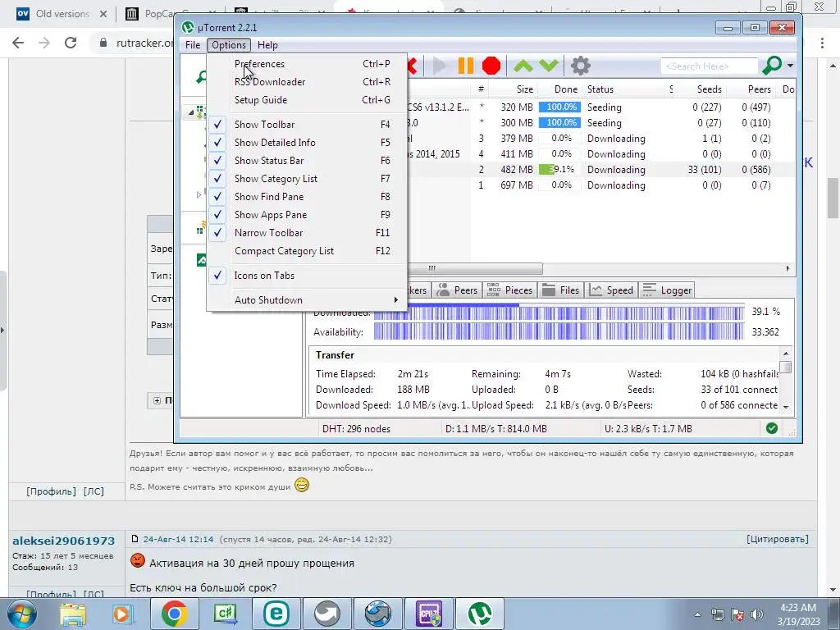The height and width of the screenshot is (630, 840).
Task: Open the ESET taskbar icon
Action: tap(276, 614)
